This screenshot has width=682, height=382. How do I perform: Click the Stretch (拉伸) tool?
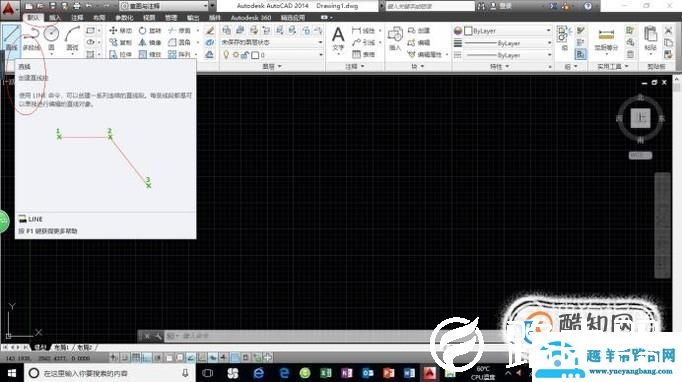120,54
